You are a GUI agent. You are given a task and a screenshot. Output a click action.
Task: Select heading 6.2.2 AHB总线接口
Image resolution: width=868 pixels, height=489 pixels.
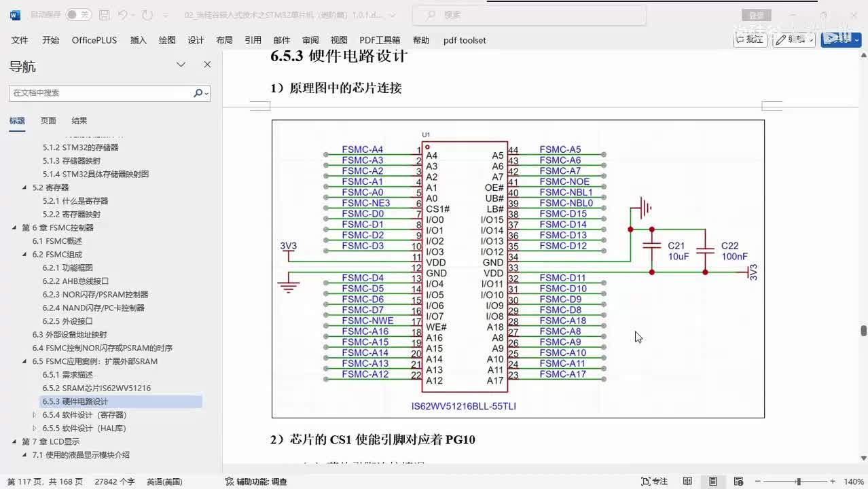point(75,281)
